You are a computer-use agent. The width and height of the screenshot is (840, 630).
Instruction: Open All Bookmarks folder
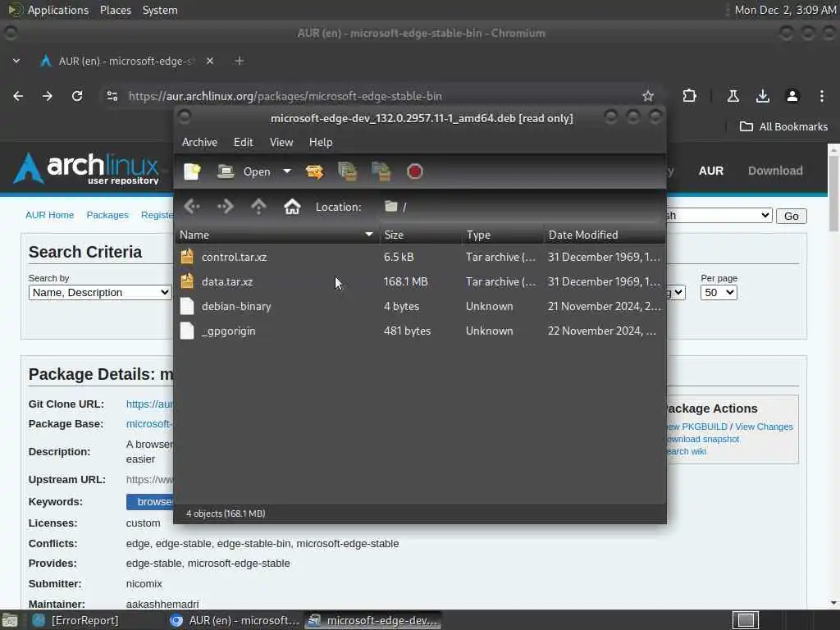[x=783, y=126]
